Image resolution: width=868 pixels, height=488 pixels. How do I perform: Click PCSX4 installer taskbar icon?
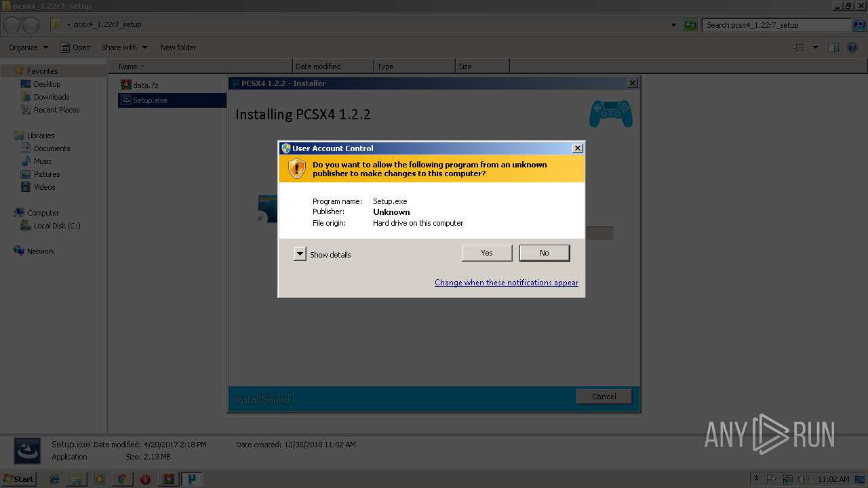click(x=192, y=479)
